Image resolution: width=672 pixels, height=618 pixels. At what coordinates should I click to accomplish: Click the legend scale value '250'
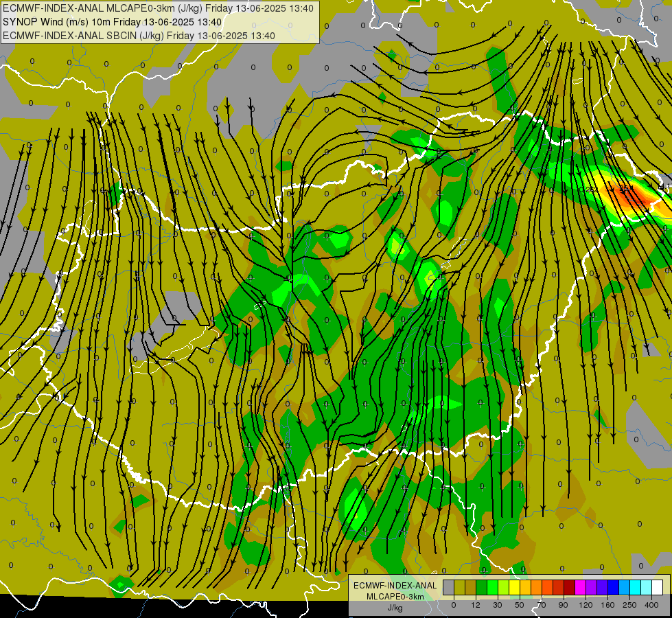(x=629, y=605)
